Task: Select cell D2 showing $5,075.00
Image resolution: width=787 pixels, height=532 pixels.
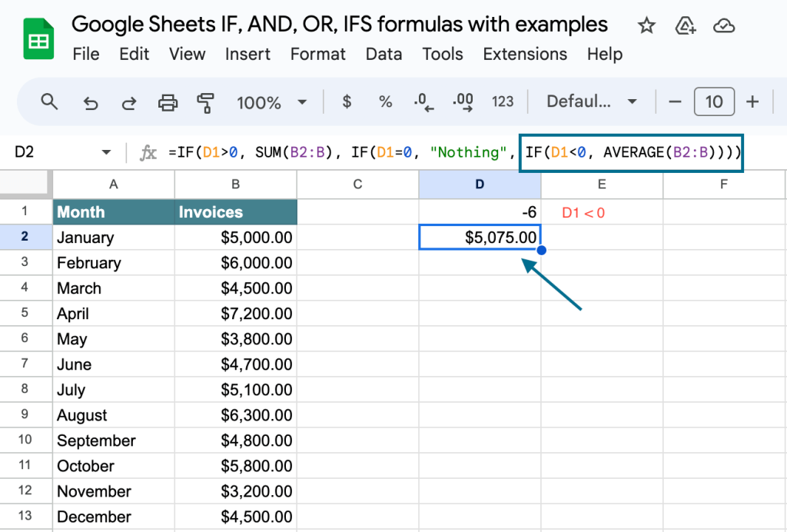Action: [x=480, y=238]
